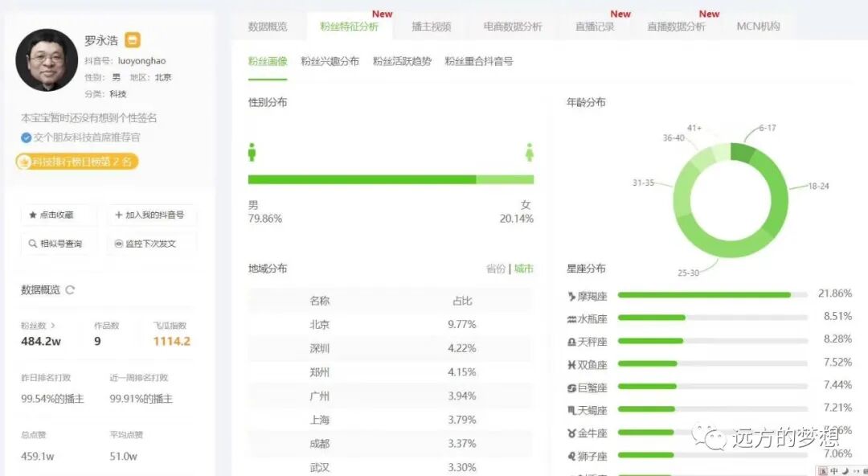This screenshot has height=476, width=868.
Task: Go to the 直播记录 tab
Action: tap(595, 27)
